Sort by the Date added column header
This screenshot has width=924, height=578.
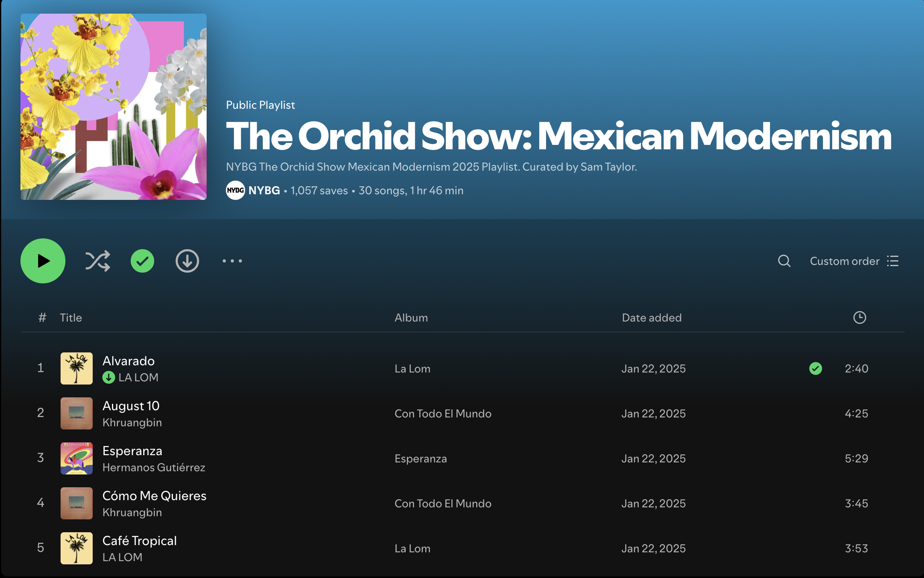(x=652, y=317)
